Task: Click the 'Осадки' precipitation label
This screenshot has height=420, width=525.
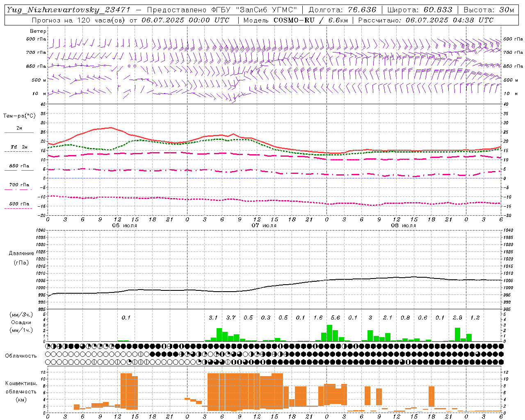Action: tap(21, 322)
